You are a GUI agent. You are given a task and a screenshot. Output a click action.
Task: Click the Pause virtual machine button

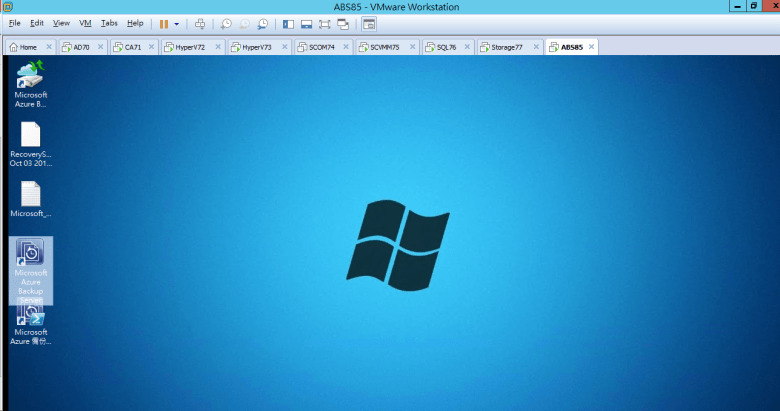(x=164, y=23)
